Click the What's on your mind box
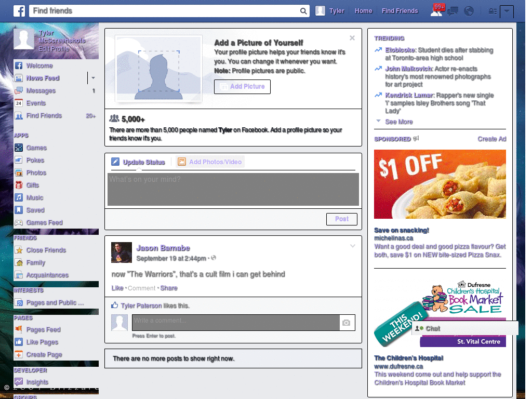The image size is (532, 399). point(233,189)
